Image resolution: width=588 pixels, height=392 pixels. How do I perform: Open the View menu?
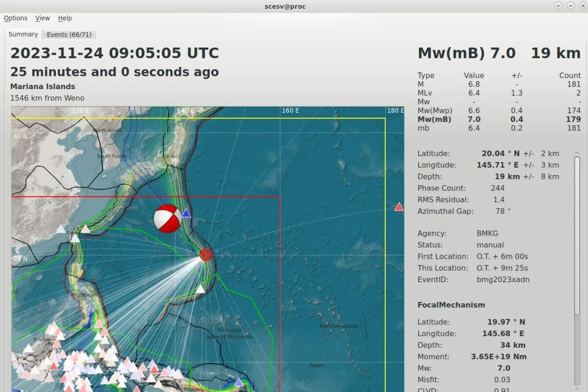click(x=42, y=18)
